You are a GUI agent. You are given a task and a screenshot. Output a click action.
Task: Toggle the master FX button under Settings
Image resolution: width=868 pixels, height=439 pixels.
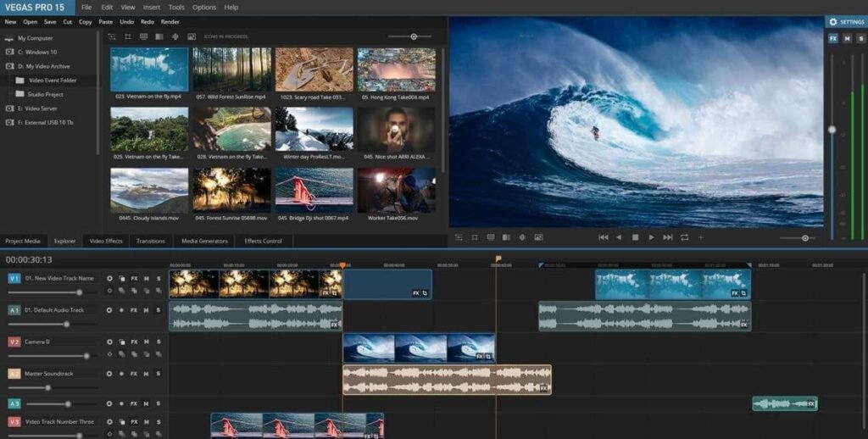coord(832,39)
